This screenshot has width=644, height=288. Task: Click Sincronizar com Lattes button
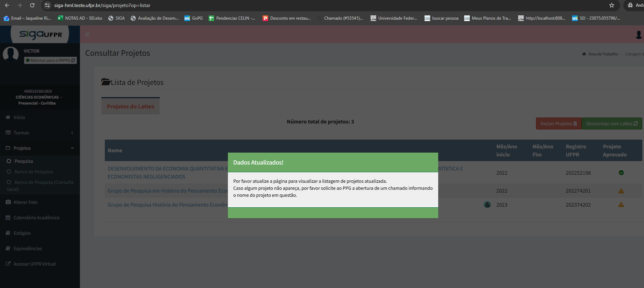(611, 123)
